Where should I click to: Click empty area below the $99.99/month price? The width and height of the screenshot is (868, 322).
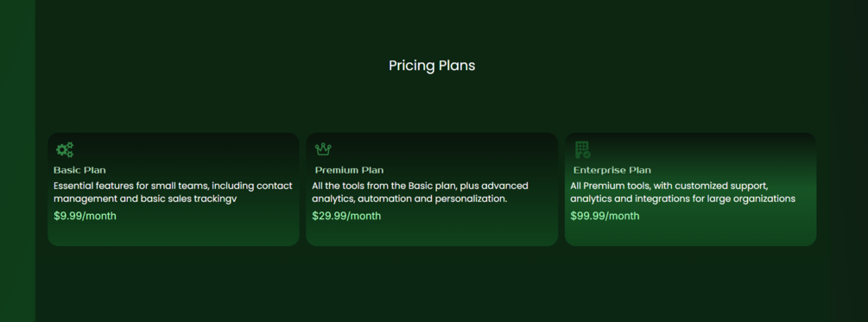point(690,234)
